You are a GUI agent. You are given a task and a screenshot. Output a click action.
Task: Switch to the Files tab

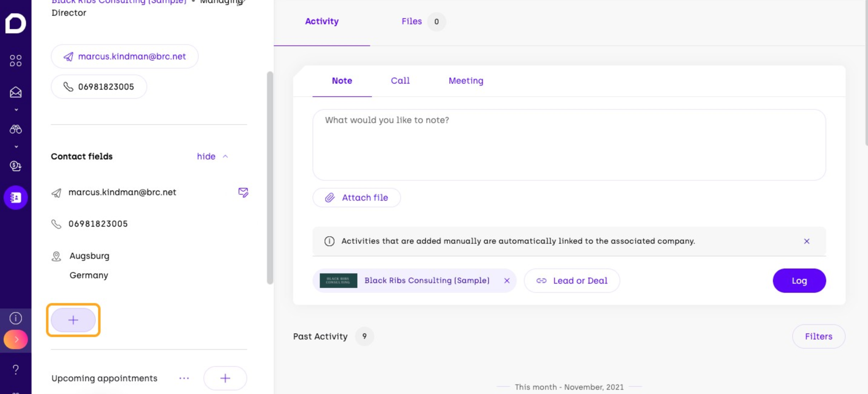pyautogui.click(x=411, y=21)
